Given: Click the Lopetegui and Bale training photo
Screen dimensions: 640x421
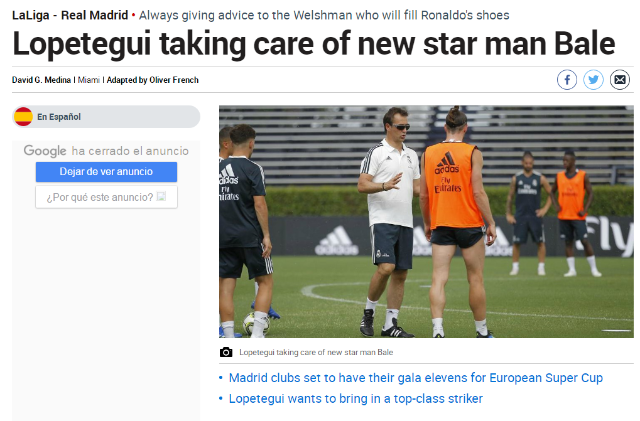Looking at the screenshot, I should coord(426,221).
